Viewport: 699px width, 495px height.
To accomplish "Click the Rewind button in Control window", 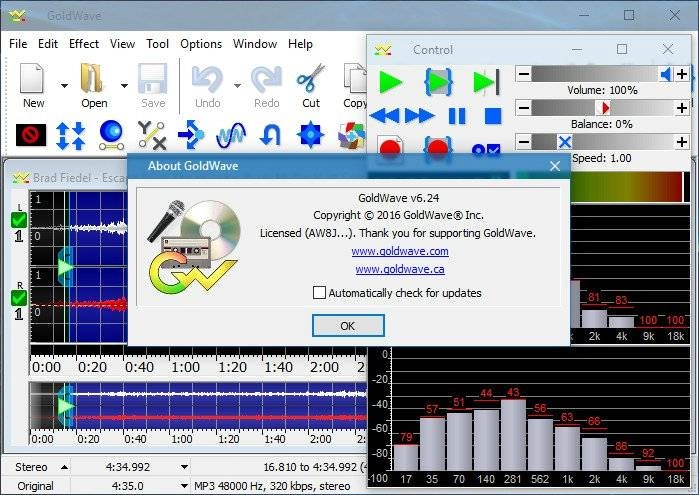I will click(x=384, y=116).
